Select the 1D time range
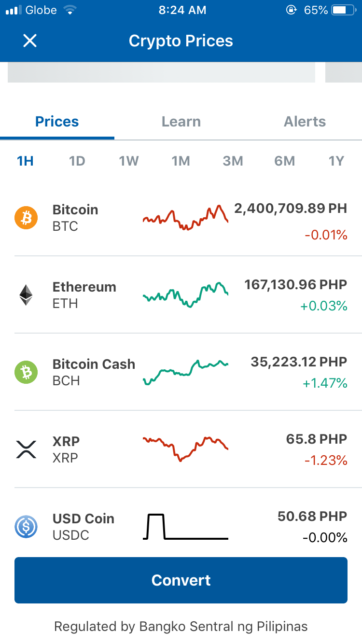 pos(77,161)
